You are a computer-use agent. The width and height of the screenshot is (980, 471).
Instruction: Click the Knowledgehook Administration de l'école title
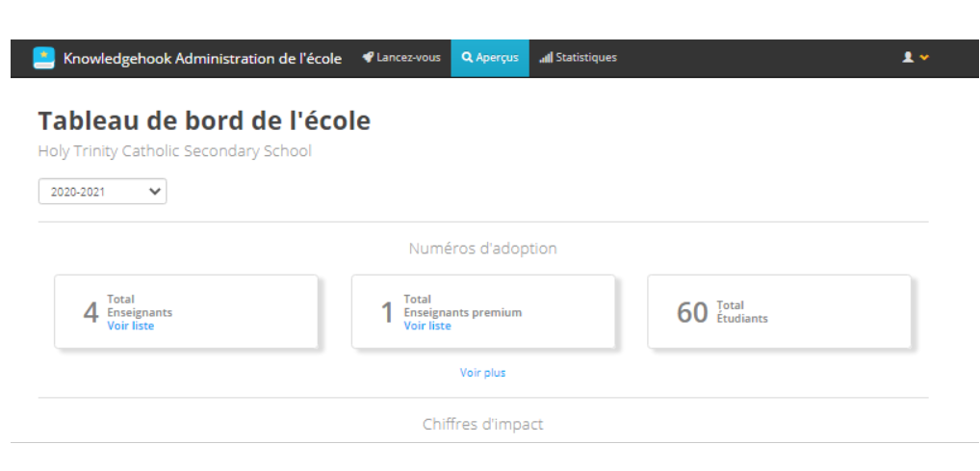click(x=202, y=59)
